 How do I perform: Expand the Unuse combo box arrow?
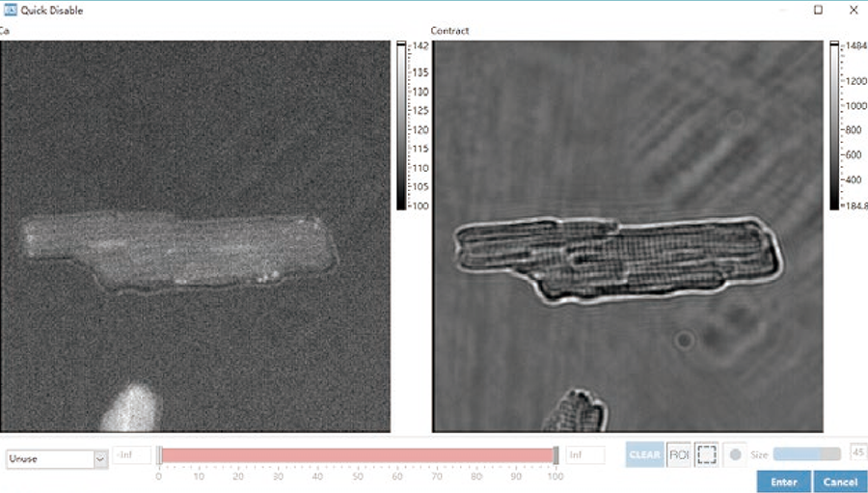tap(100, 459)
